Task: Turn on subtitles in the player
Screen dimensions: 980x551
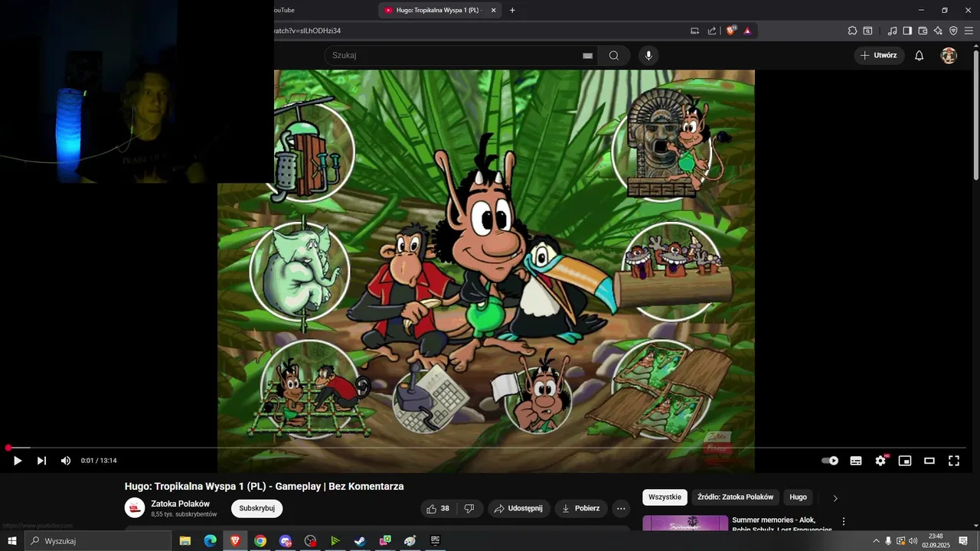Action: (856, 461)
